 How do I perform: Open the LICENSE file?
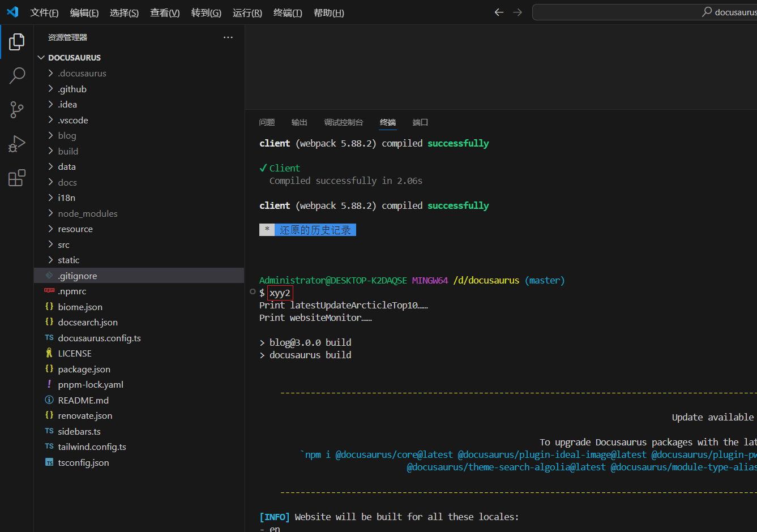139,353
